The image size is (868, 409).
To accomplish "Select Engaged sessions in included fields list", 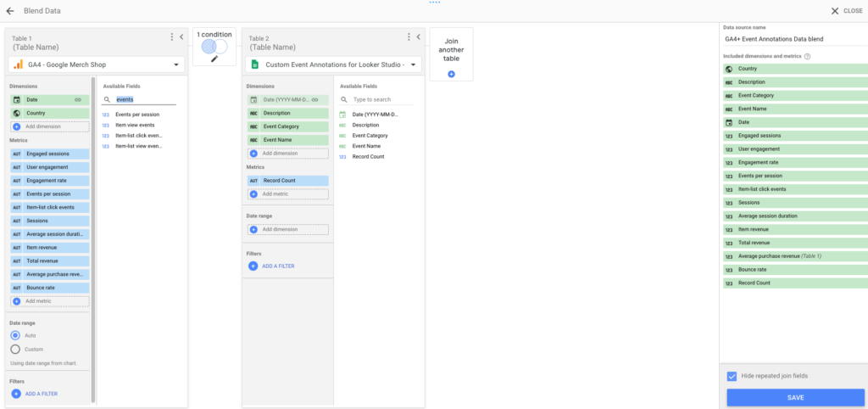I will tap(795, 135).
